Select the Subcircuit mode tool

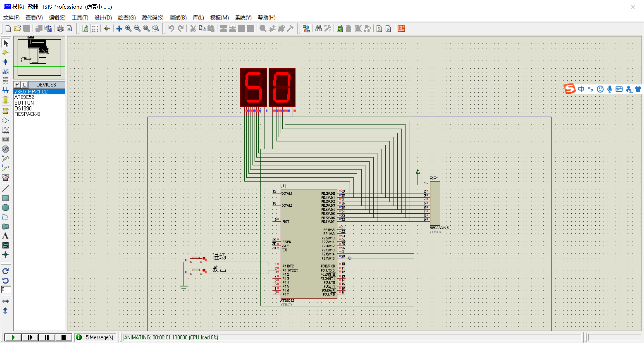(x=6, y=100)
